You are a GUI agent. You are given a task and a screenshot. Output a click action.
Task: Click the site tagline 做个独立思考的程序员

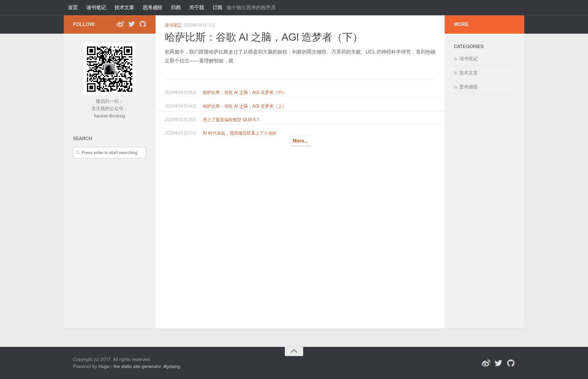point(251,8)
